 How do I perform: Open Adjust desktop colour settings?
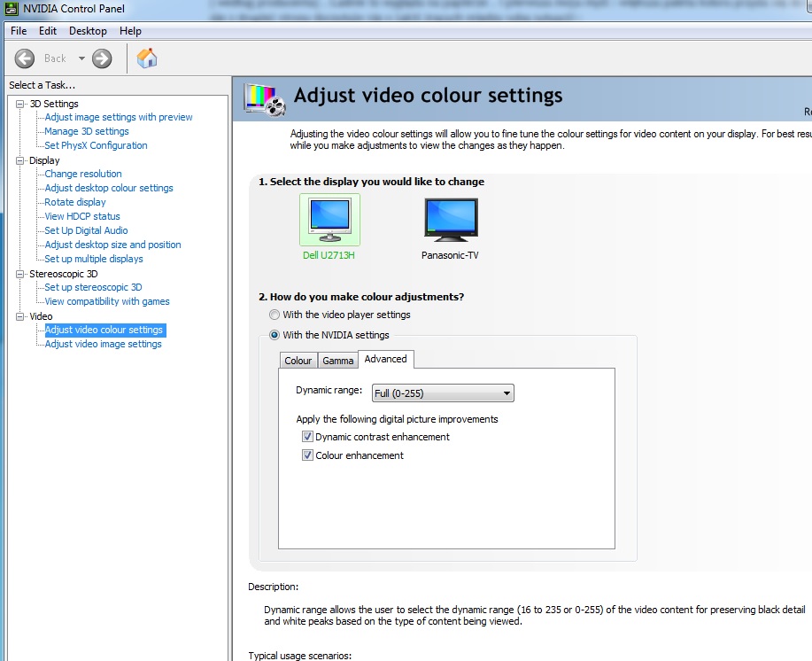[x=109, y=188]
